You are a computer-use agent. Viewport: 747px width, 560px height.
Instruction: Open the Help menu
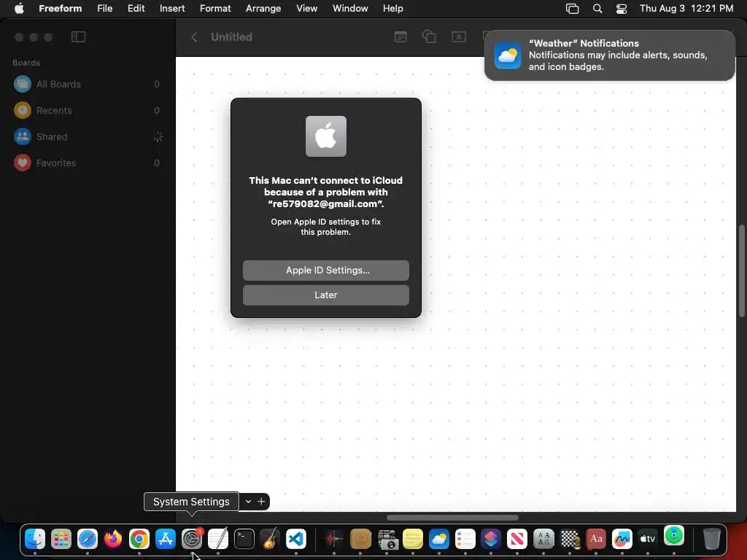coord(393,8)
